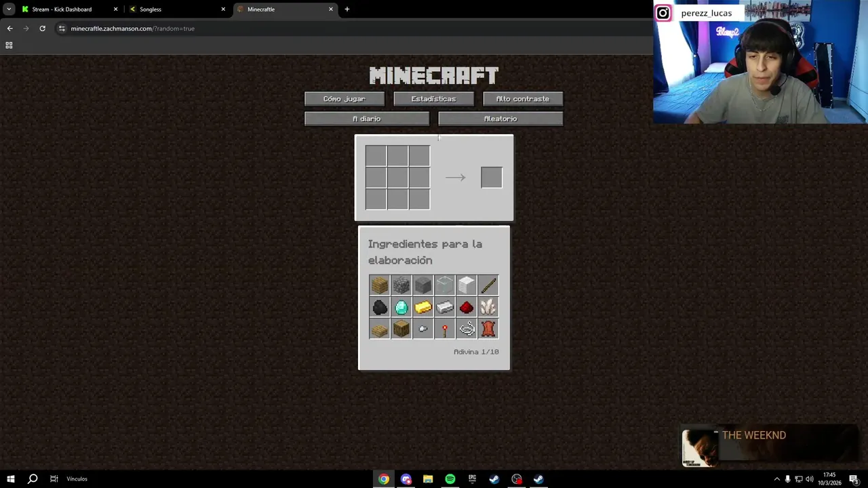Viewport: 868px width, 488px height.
Task: Select the coal ingredient
Action: pyautogui.click(x=380, y=307)
